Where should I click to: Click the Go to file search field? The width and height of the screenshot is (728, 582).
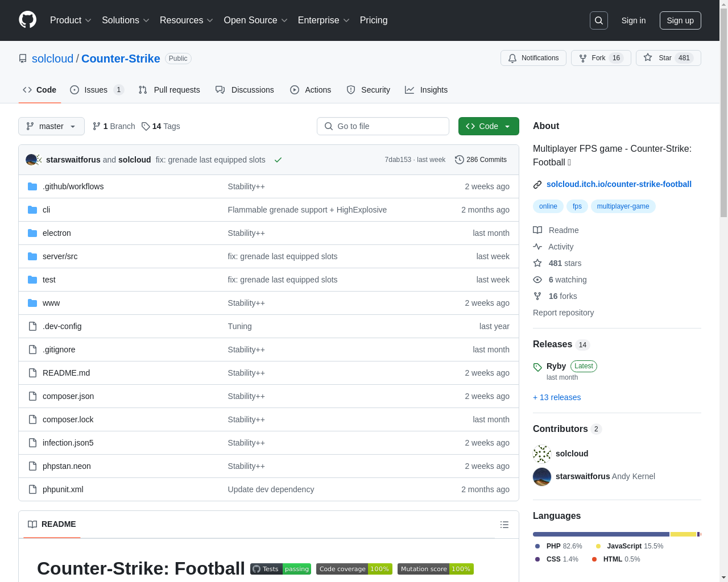pos(383,126)
